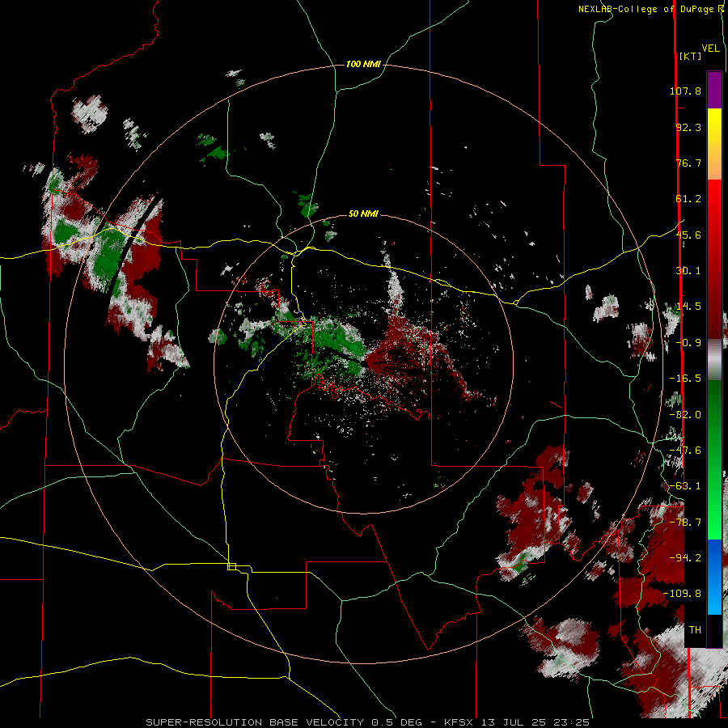The image size is (728, 728).
Task: Click the KFSX 13 JUL 25 23:25 timestamp
Action: [517, 722]
